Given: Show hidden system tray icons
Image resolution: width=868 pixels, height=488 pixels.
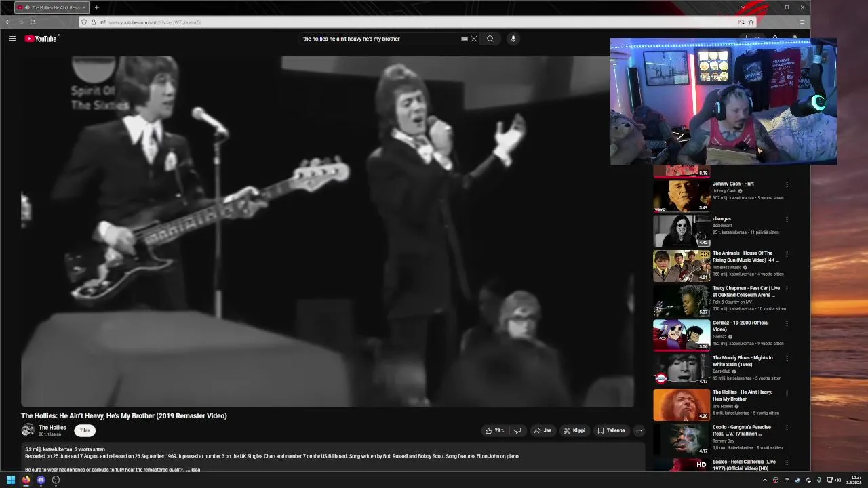Looking at the screenshot, I should coord(765,480).
